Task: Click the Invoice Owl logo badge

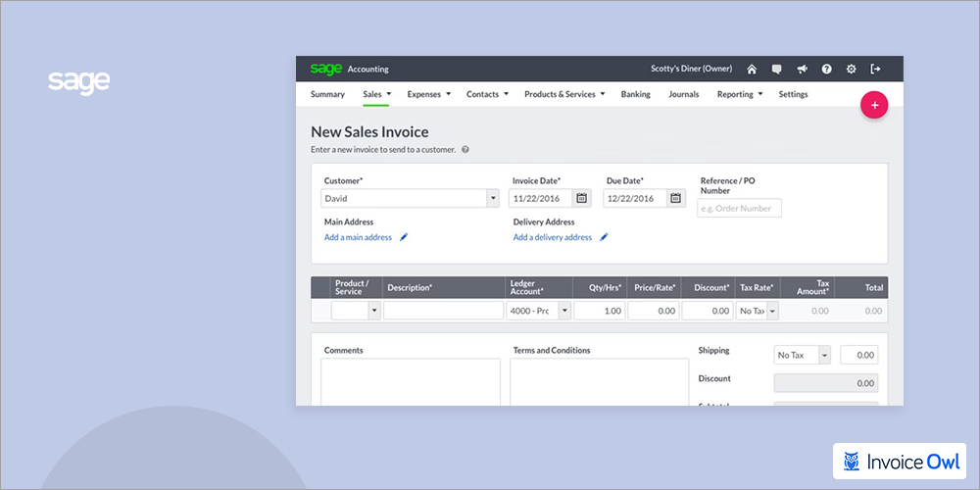Action: 900,462
